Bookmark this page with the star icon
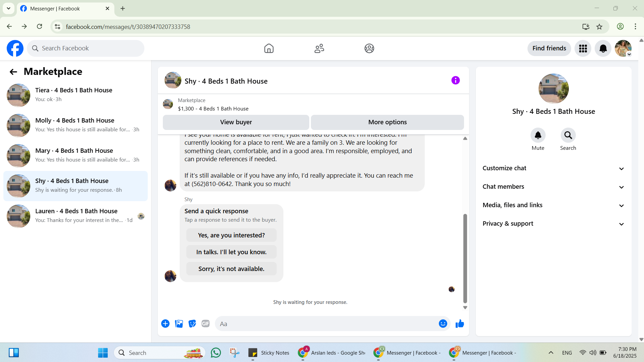Image resolution: width=644 pixels, height=362 pixels. 599,27
